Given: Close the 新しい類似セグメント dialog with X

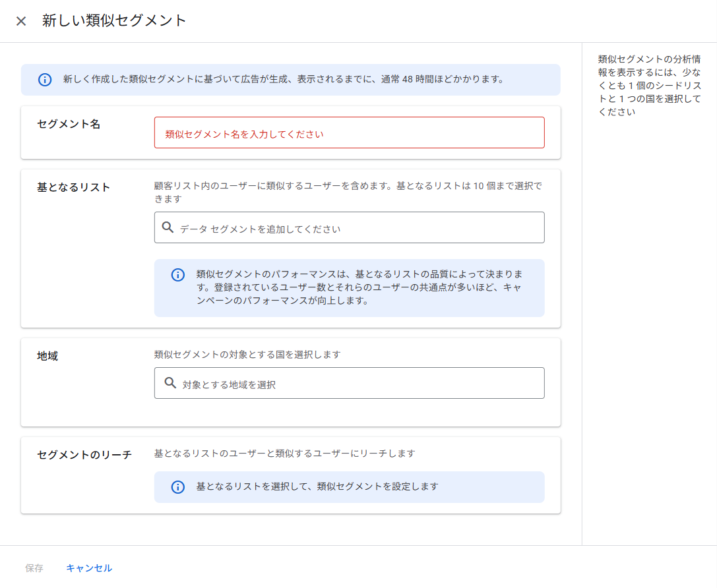Looking at the screenshot, I should click(x=21, y=21).
